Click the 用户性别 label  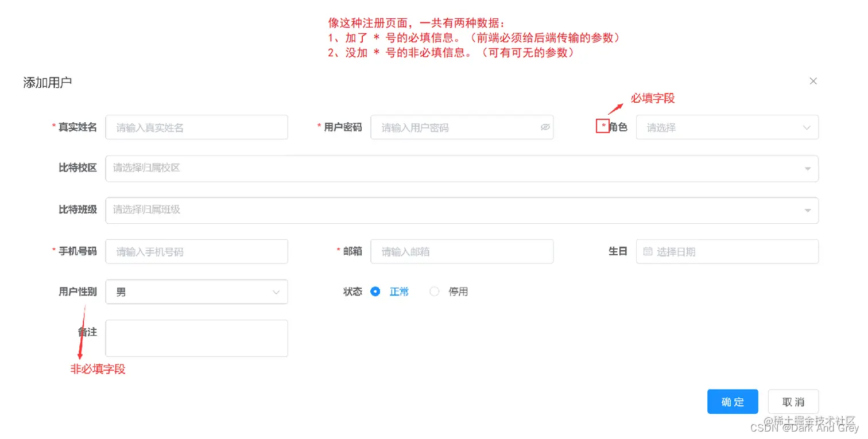(77, 292)
